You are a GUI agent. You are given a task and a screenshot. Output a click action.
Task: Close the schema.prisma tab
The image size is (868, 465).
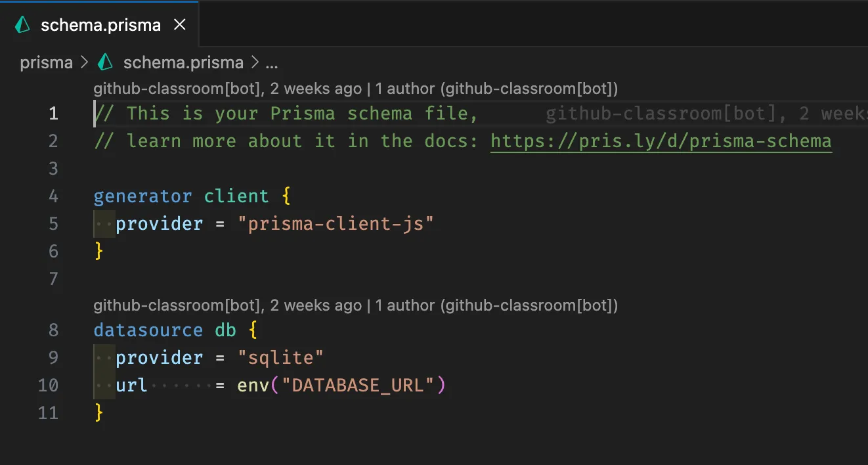179,25
